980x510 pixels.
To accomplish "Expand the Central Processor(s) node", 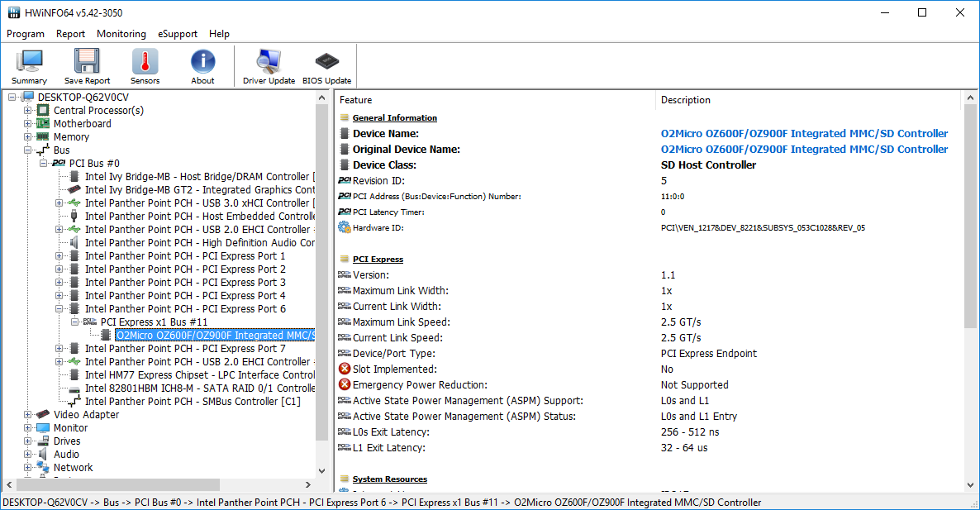I will [27, 110].
